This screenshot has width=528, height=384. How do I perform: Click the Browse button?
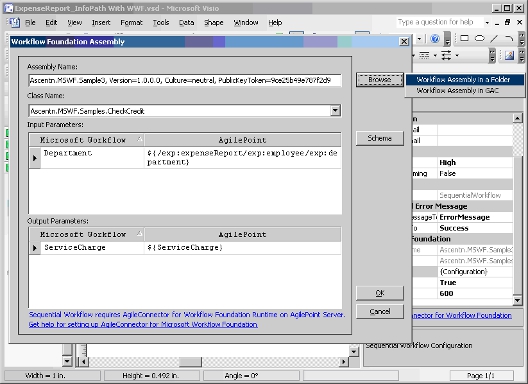coord(380,79)
